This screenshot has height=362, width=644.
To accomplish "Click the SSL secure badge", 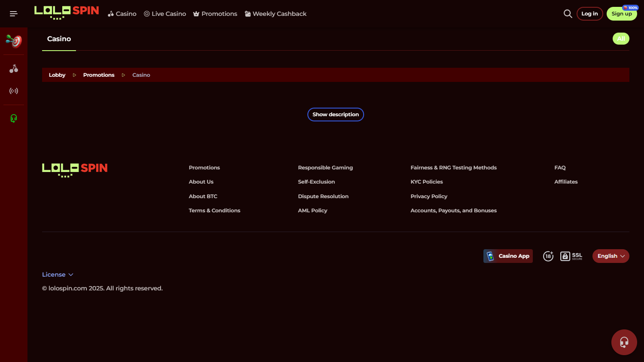I will pos(571,256).
